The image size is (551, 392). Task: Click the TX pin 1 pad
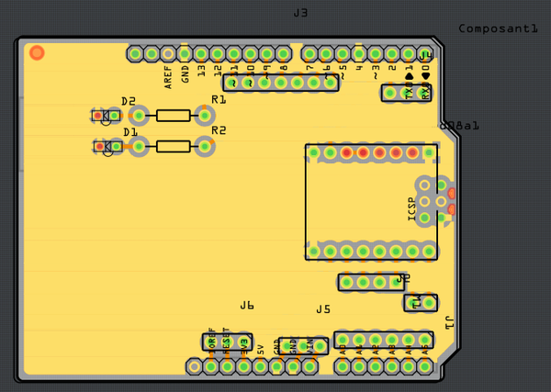[x=409, y=54]
